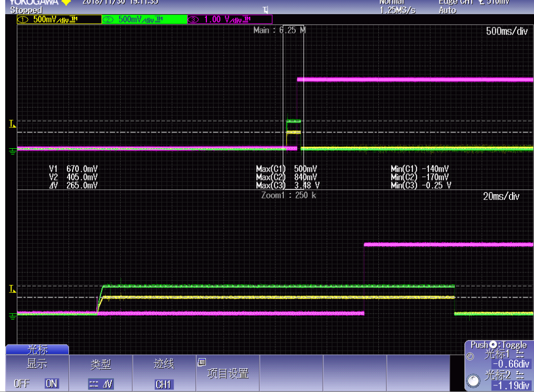Turn cursor display OFF

[x=21, y=384]
